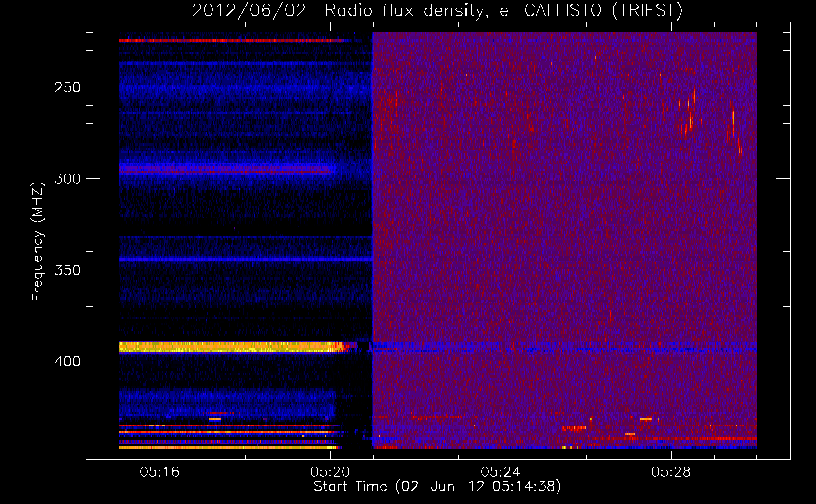
Task: Click the 05:20 time tick label
Action: coord(330,472)
